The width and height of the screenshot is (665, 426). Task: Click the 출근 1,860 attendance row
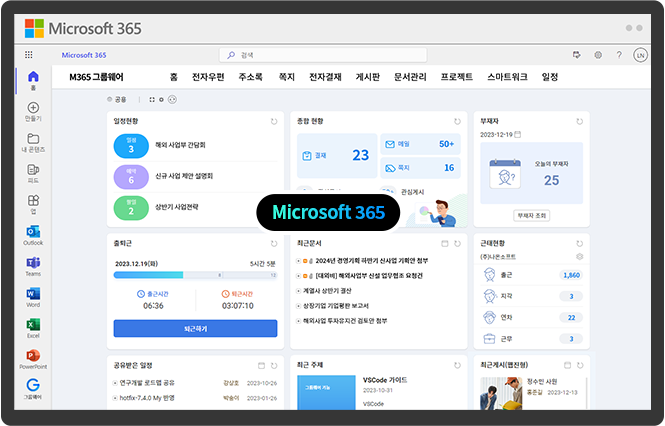531,275
